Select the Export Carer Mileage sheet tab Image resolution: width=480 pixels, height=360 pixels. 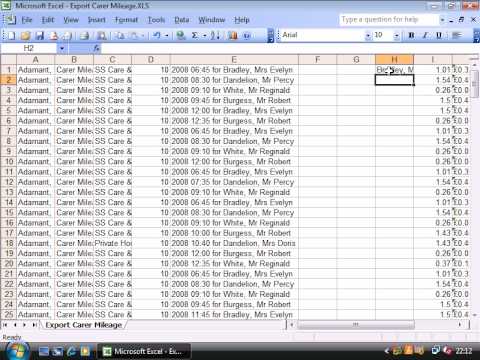point(83,325)
